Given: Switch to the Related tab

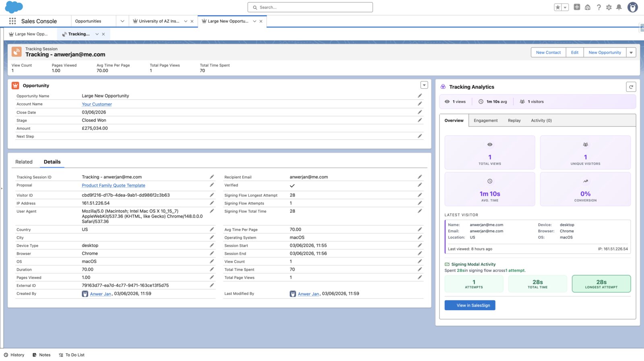Looking at the screenshot, I should tap(24, 162).
